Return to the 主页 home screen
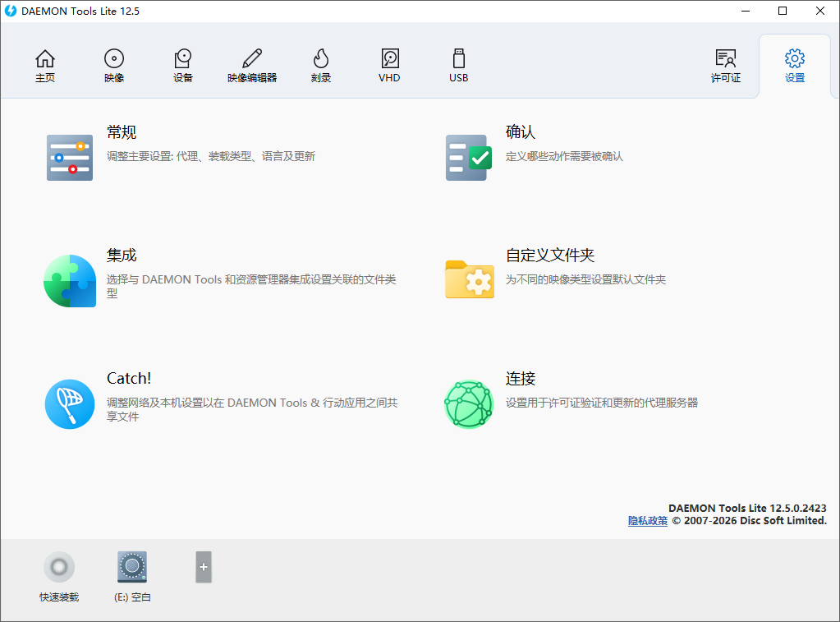 point(45,64)
